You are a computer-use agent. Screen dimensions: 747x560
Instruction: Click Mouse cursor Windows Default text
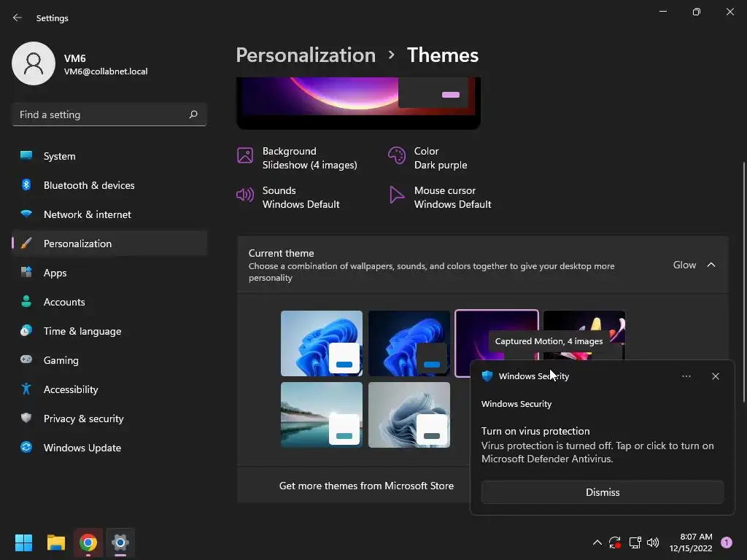point(452,197)
